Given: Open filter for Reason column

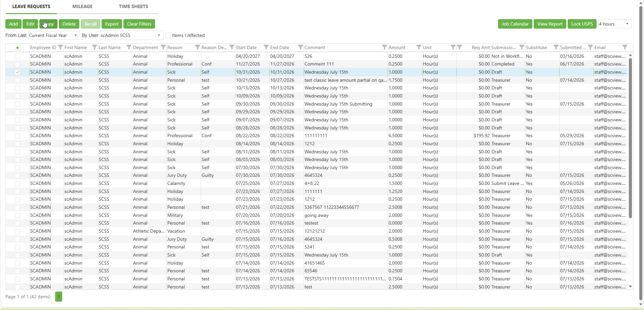Looking at the screenshot, I should click(198, 47).
